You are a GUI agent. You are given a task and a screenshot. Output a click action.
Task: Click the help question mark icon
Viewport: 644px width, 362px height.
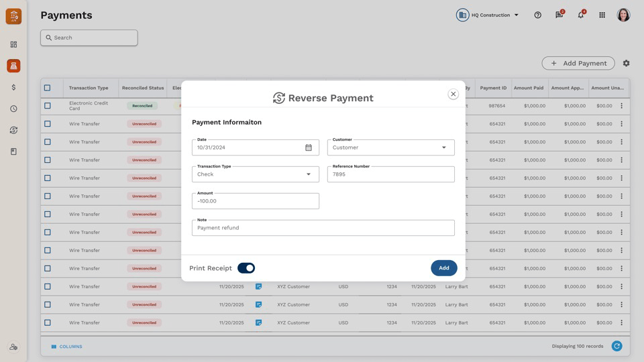click(537, 15)
